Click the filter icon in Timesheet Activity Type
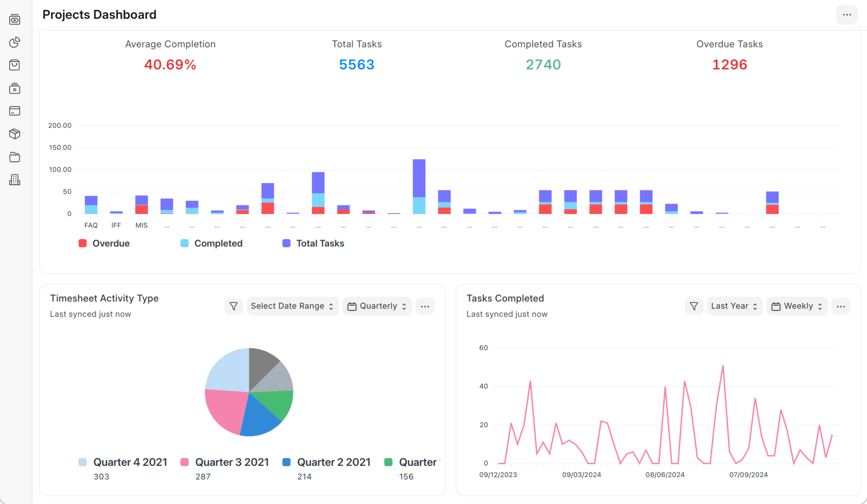867x504 pixels. [x=234, y=306]
